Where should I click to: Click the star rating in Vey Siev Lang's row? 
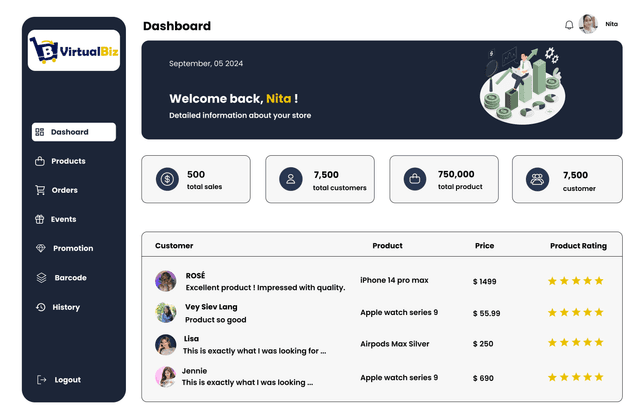tap(576, 312)
